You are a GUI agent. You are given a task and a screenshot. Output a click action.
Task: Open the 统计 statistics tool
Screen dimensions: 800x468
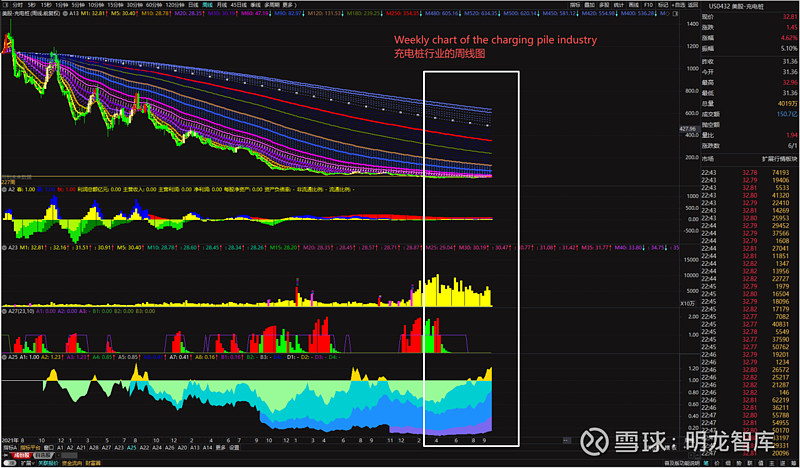(618, 5)
